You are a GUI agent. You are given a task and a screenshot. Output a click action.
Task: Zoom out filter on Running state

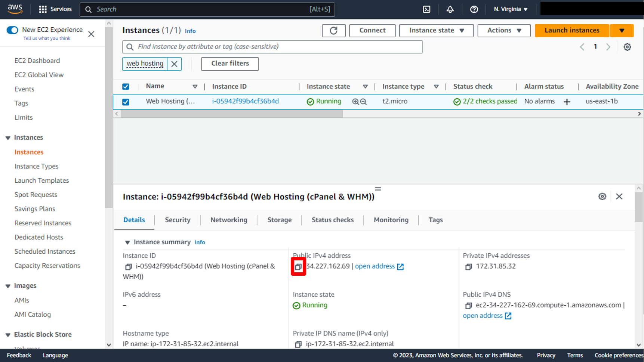click(363, 102)
